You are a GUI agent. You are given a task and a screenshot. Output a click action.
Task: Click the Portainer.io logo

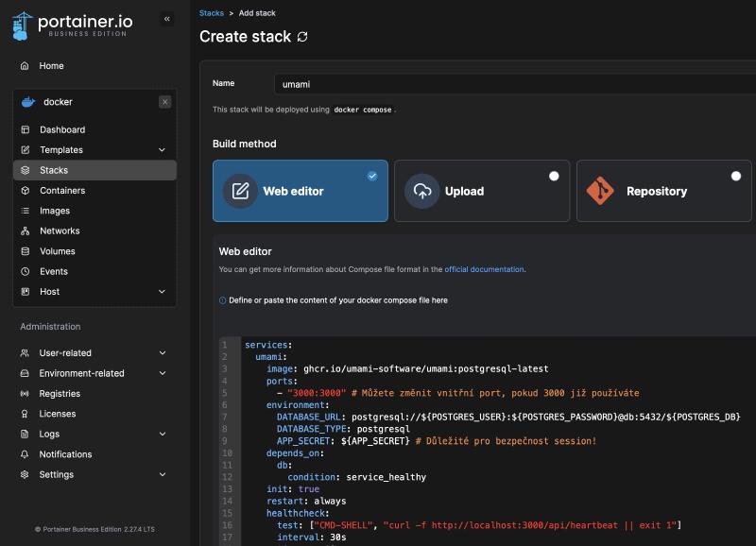[73, 26]
